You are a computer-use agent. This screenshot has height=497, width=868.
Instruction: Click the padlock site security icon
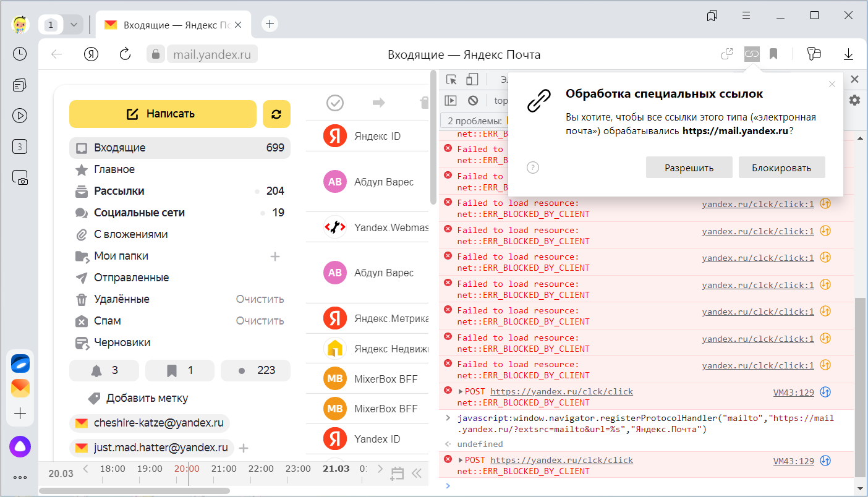coord(155,54)
